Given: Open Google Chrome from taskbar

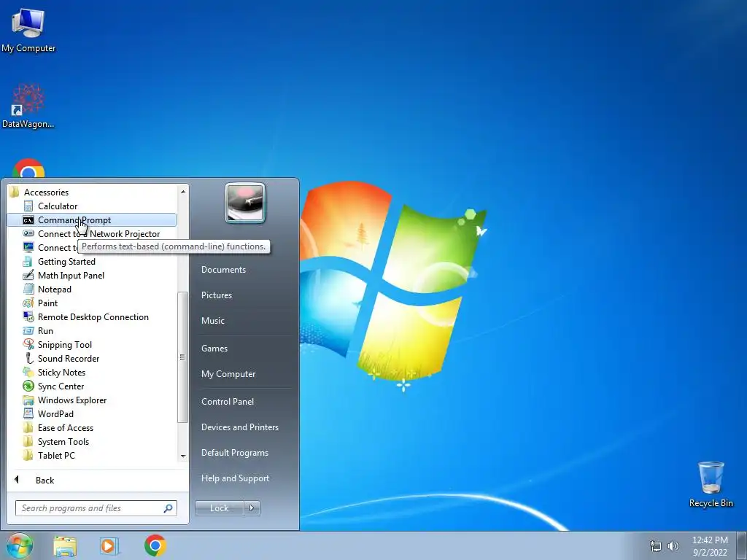Looking at the screenshot, I should pos(155,545).
